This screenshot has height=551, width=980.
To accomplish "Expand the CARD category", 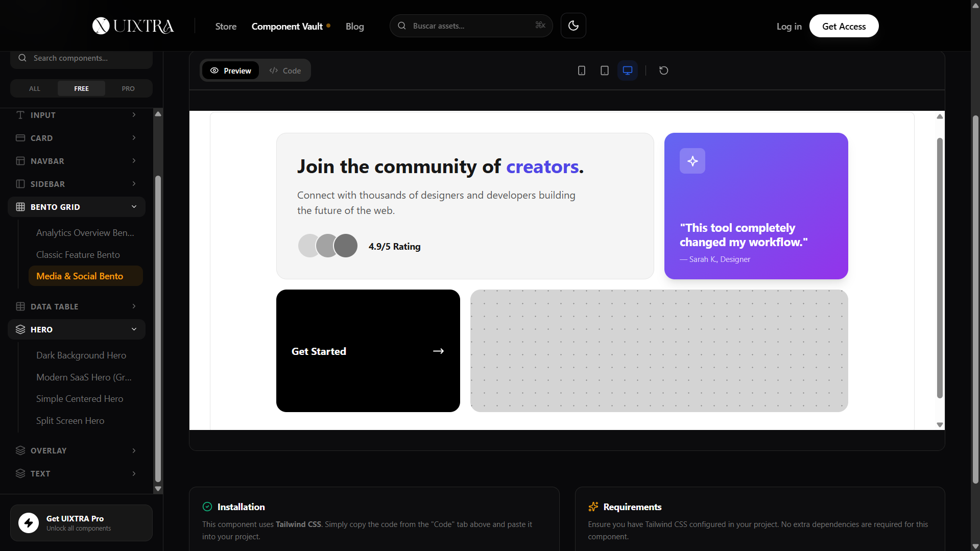I will (x=76, y=138).
